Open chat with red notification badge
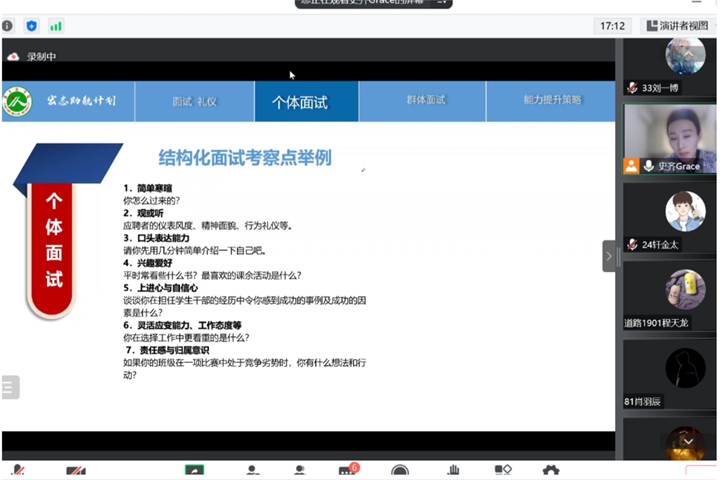This screenshot has width=720, height=480. [x=347, y=471]
